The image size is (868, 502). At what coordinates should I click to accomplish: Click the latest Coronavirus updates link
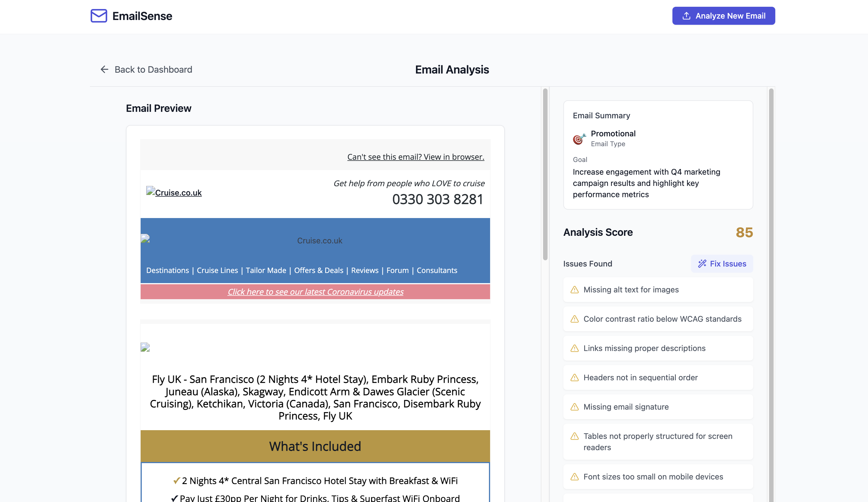[x=315, y=292]
